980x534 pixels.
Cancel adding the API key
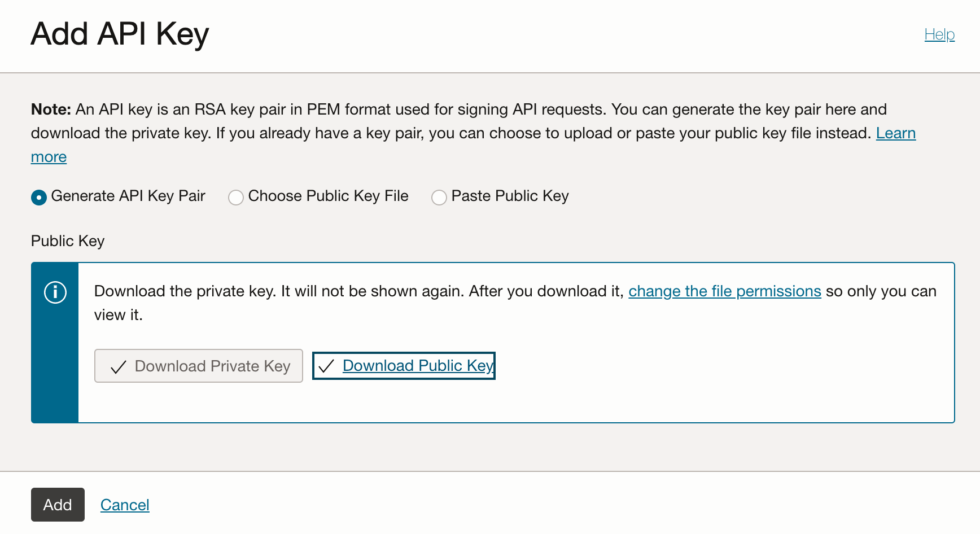125,505
